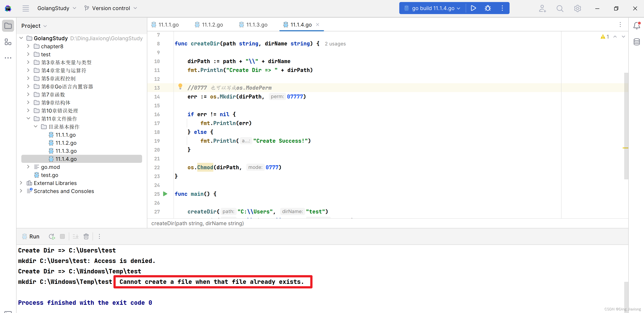The height and width of the screenshot is (313, 644).
Task: Collapse the GolangStudy root folder
Action: pyautogui.click(x=21, y=38)
